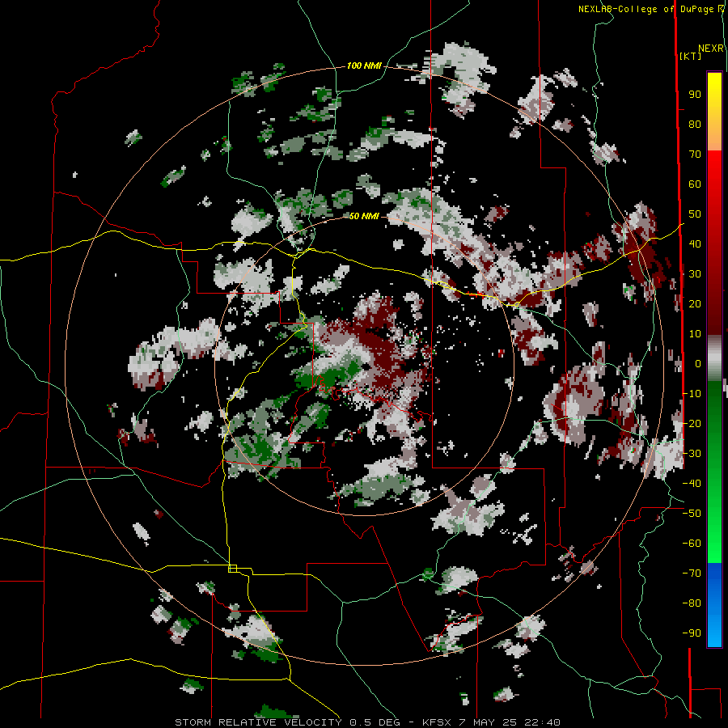This screenshot has height=728, width=728.
Task: Click the 30 value on velocity scale
Action: pos(695,274)
